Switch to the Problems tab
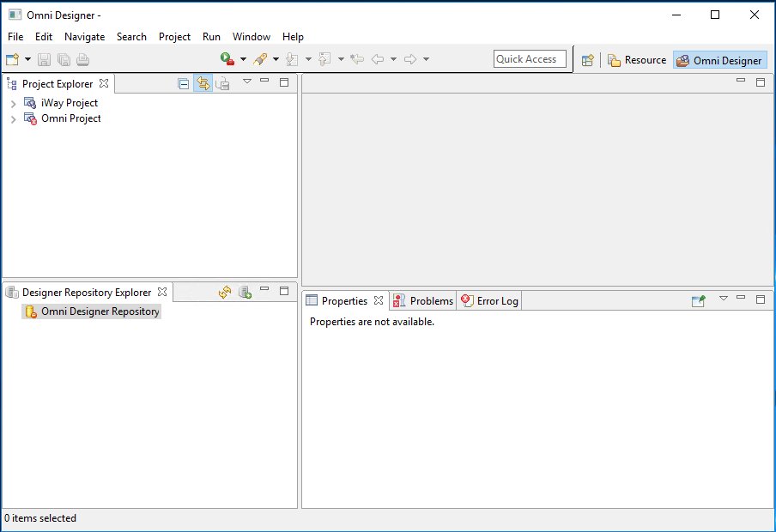776x532 pixels. pos(423,301)
